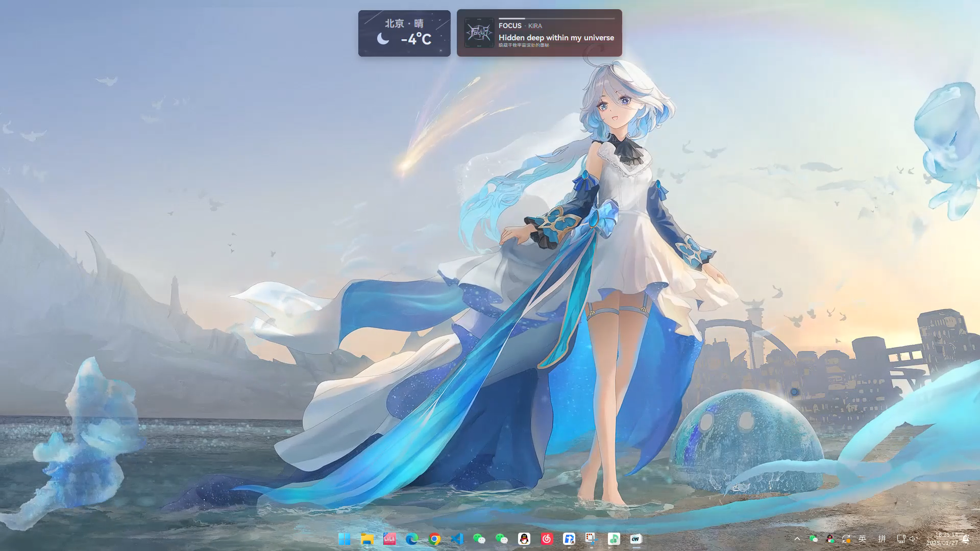The width and height of the screenshot is (980, 551).
Task: Click the WeChat icon in the system tray
Action: pyautogui.click(x=814, y=539)
